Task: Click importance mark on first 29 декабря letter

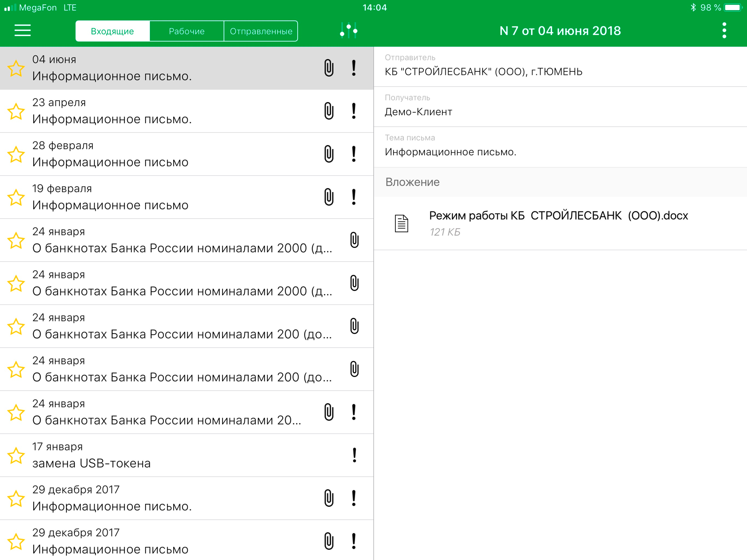Action: click(x=354, y=498)
